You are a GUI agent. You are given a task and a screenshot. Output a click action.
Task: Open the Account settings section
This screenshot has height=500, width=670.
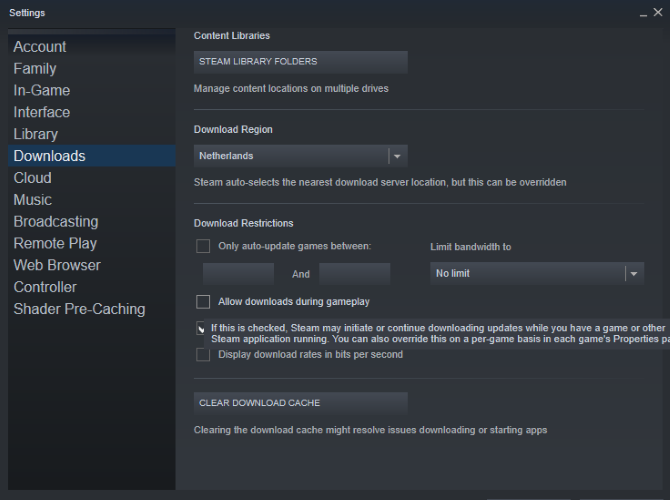[40, 47]
